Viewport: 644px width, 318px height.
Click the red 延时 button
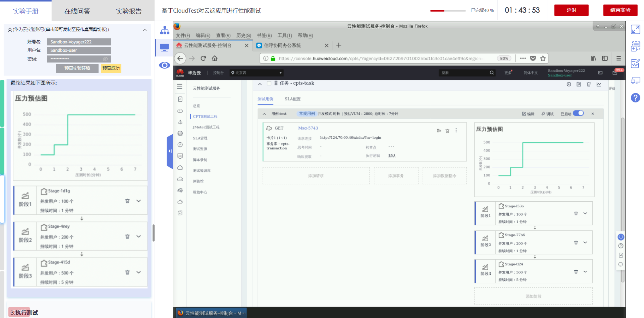571,10
